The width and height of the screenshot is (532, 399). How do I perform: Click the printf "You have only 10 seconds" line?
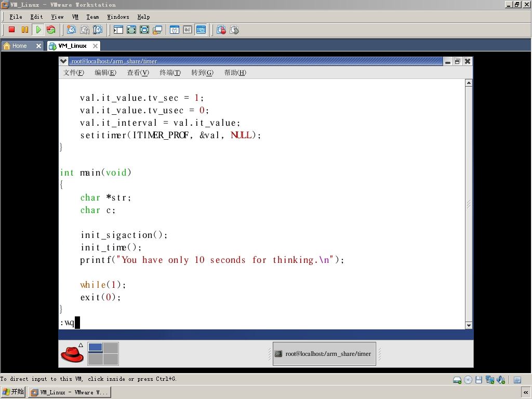(x=212, y=260)
